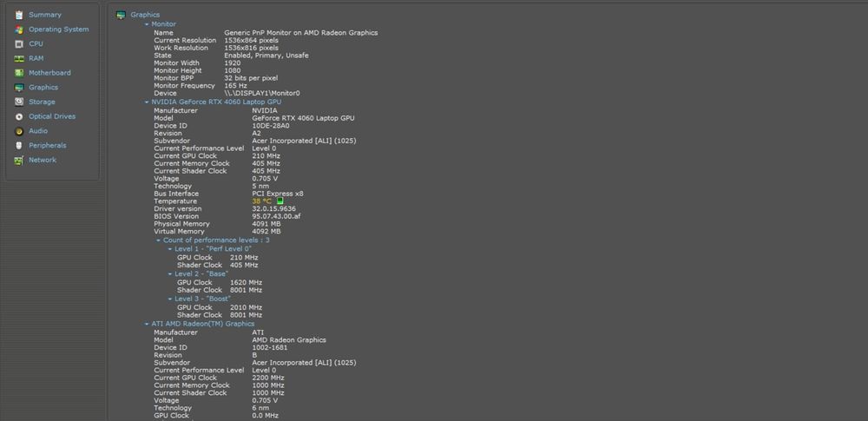Collapse the ATI AMD Radeon(TM) Graphics node
The image size is (868, 421).
[x=147, y=324]
